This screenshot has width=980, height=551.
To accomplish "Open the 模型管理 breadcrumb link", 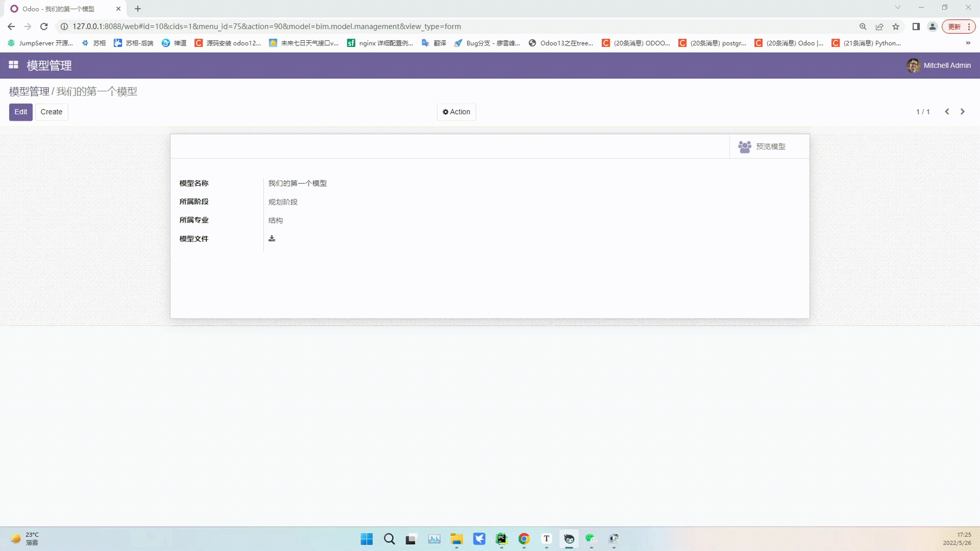I will (29, 91).
